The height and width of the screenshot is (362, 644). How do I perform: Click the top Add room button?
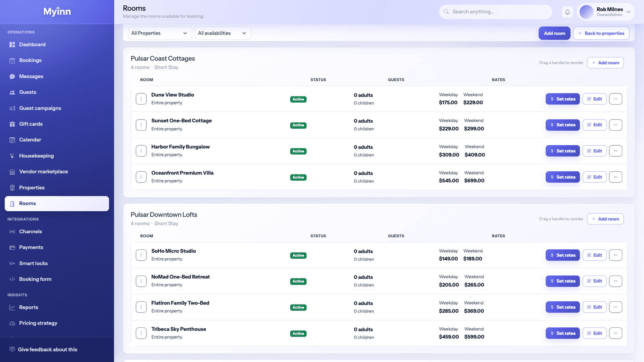554,33
